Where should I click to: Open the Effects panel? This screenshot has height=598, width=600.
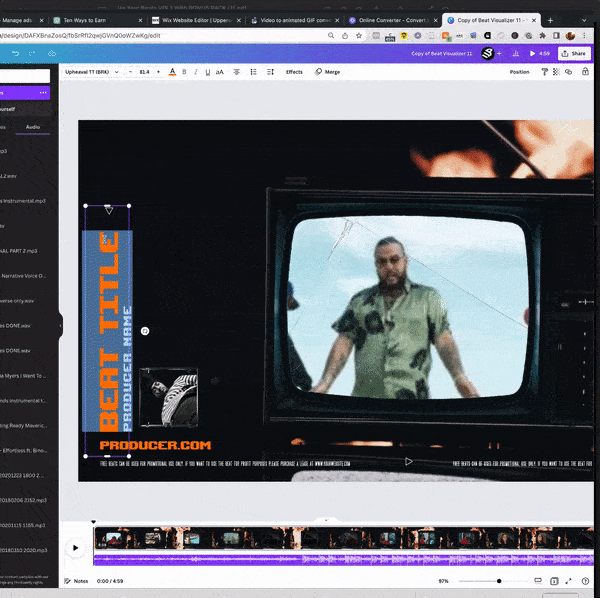tap(294, 72)
